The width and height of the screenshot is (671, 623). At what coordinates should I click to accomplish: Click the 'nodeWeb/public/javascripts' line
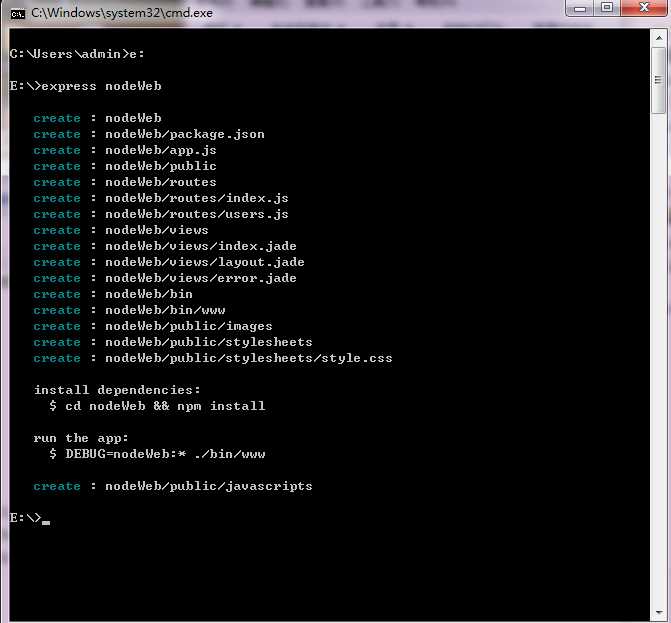point(173,486)
